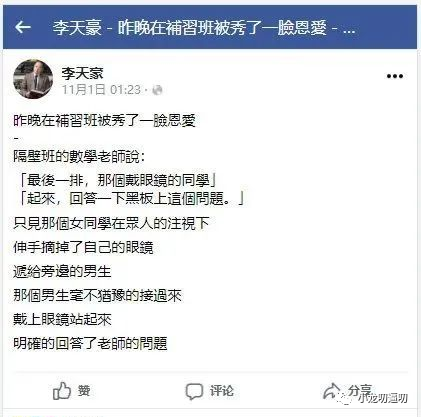Click the thumbs-up like icon
Image resolution: width=421 pixels, height=417 pixels.
point(62,391)
